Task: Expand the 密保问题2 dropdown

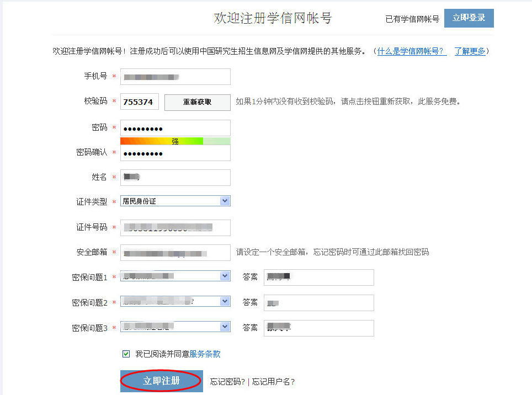Action: [x=175, y=301]
